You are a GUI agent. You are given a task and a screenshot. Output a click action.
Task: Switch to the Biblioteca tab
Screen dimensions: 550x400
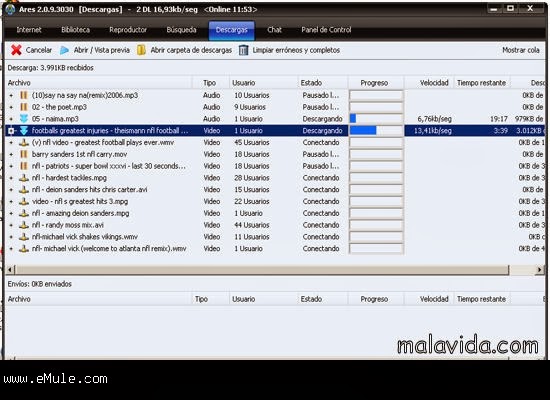(x=75, y=30)
